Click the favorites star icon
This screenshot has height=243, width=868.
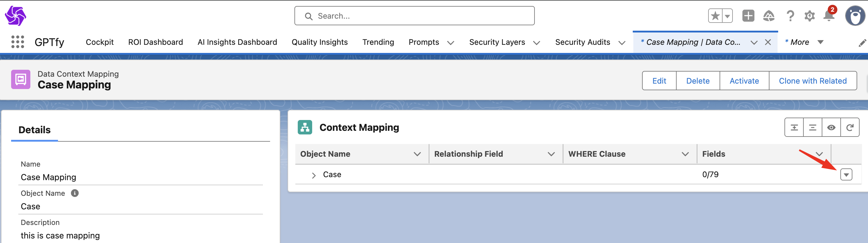click(x=715, y=16)
